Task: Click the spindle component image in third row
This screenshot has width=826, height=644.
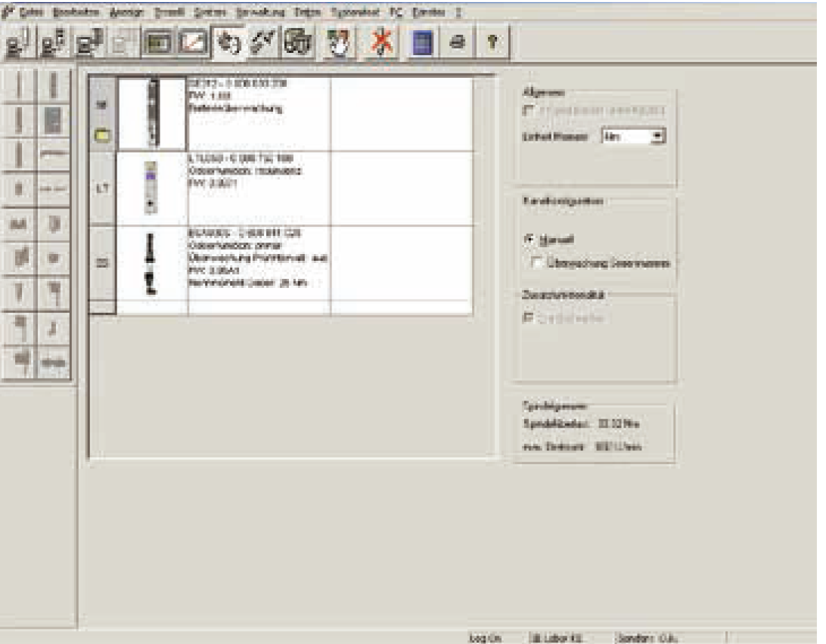Action: tap(151, 262)
